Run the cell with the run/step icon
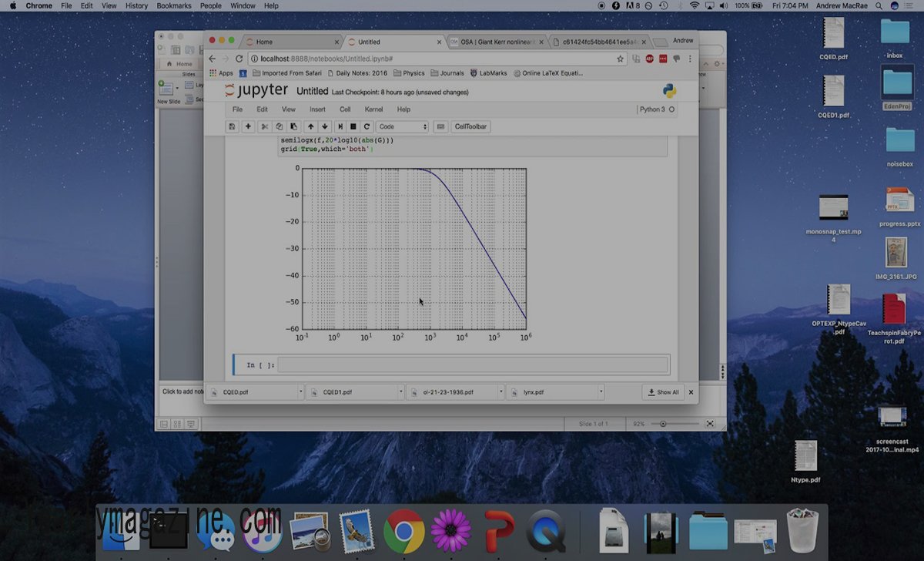Viewport: 924px width, 561px height. point(340,126)
